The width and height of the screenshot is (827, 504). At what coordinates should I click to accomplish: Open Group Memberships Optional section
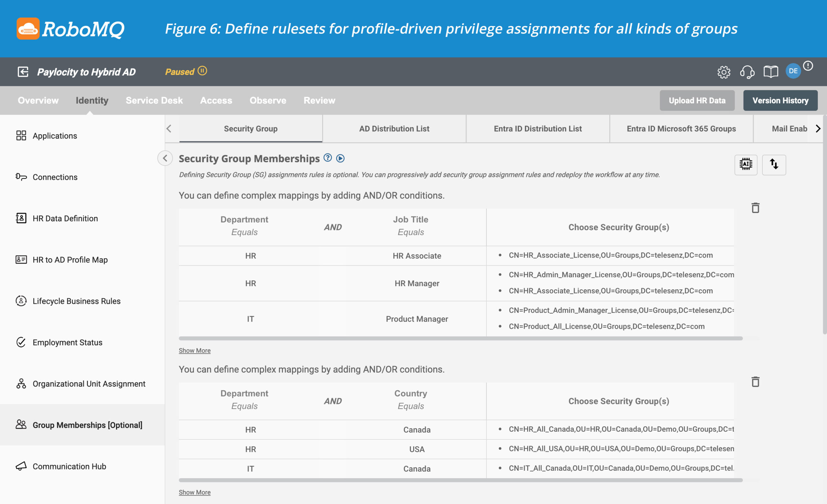[88, 424]
